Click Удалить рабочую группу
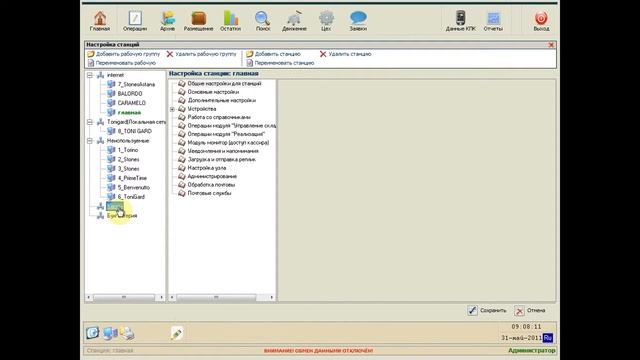Screen dimensions: 640x360 pyautogui.click(x=201, y=54)
